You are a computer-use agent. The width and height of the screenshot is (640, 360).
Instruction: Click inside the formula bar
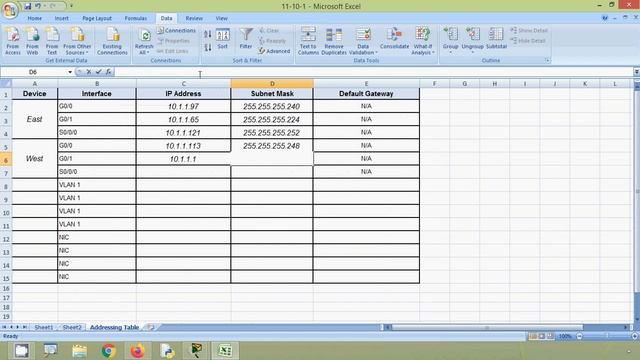point(373,72)
